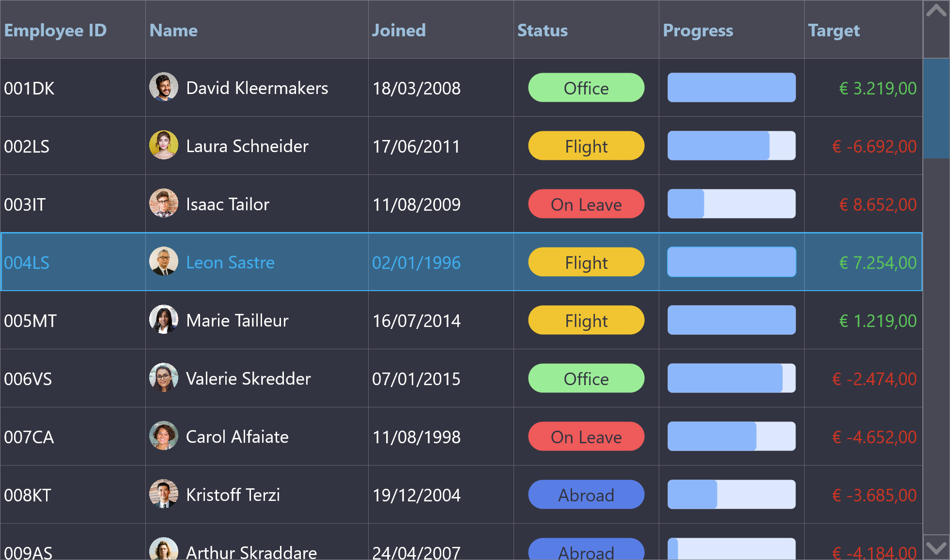The height and width of the screenshot is (560, 950).
Task: Toggle Isaac Tailor's On Leave status
Action: click(586, 204)
